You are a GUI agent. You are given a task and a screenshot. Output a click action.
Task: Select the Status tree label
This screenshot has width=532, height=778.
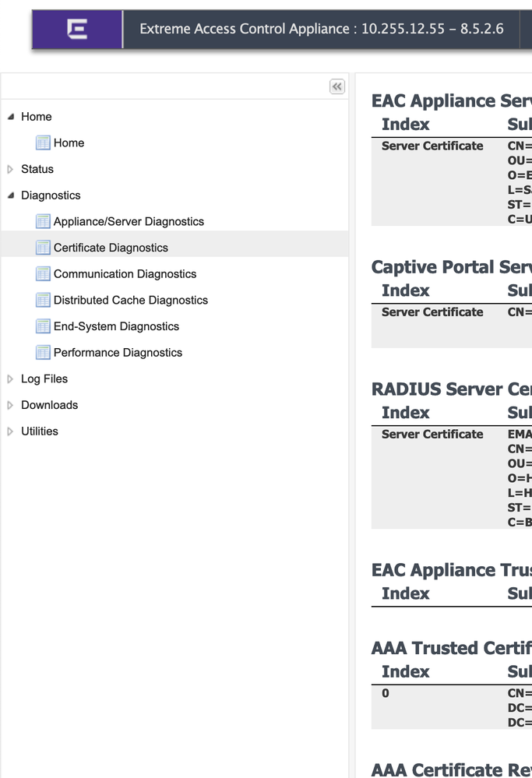[x=37, y=169]
